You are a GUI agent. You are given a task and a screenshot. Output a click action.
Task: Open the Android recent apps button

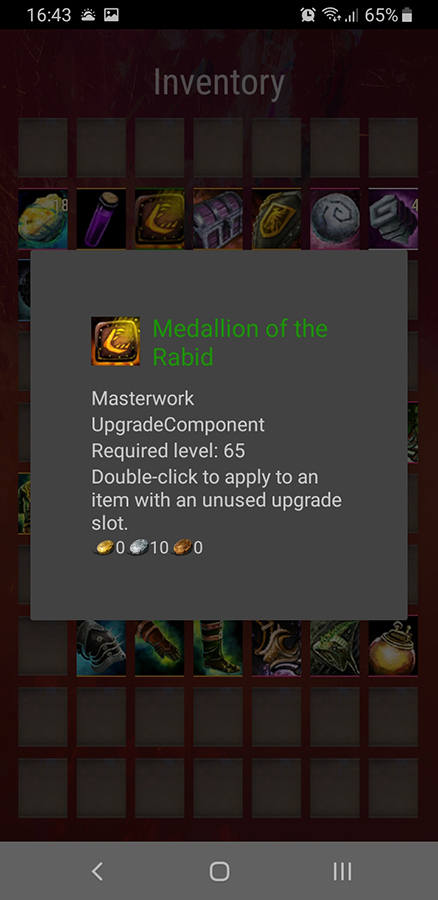(x=342, y=871)
